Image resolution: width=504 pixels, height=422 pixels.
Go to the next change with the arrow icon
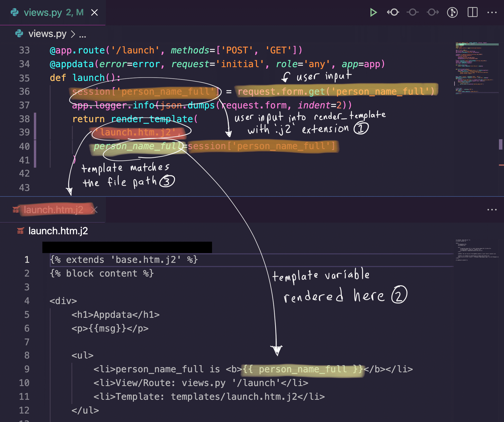coord(432,12)
